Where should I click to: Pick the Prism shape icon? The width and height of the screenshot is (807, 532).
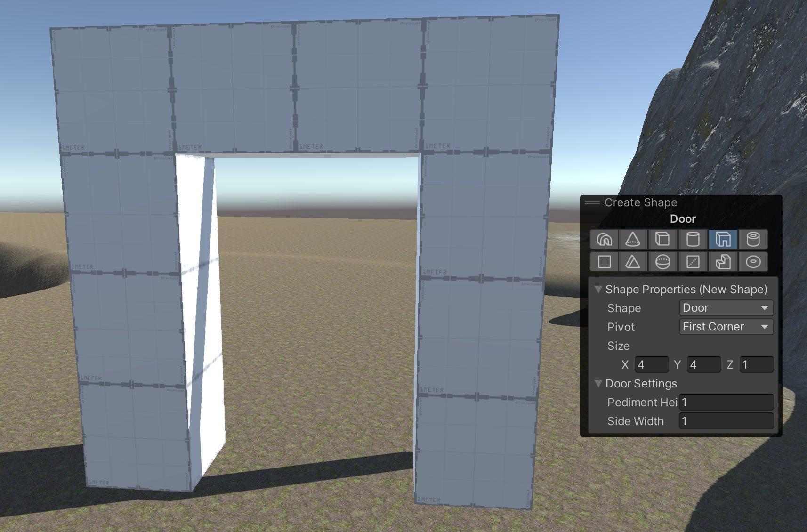tap(632, 262)
